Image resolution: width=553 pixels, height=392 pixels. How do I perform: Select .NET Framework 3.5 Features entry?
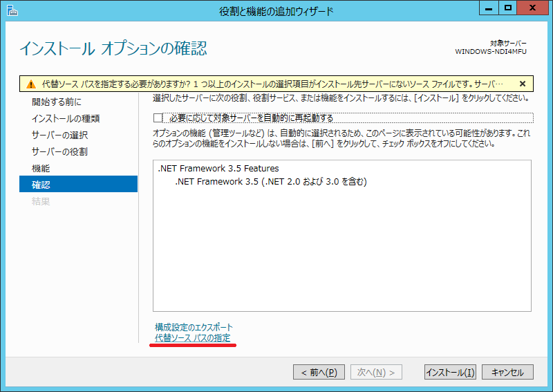tap(218, 168)
